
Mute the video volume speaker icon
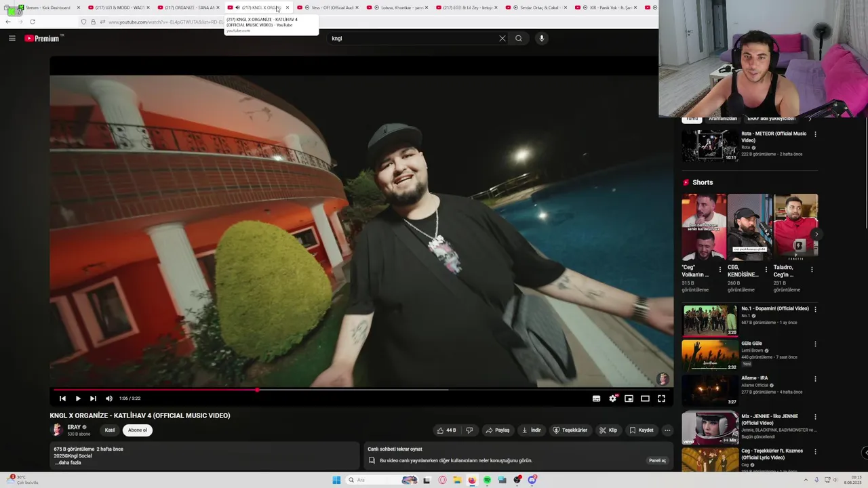[x=109, y=399]
